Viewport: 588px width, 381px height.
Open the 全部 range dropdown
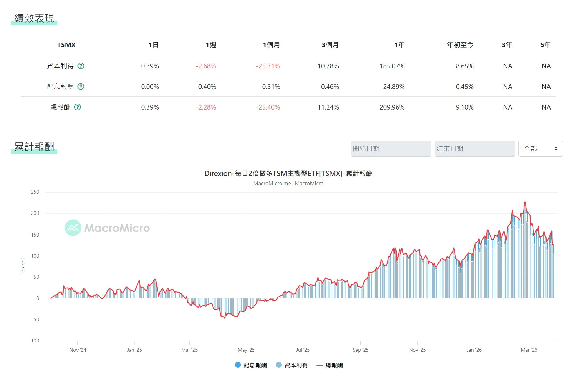pyautogui.click(x=540, y=148)
